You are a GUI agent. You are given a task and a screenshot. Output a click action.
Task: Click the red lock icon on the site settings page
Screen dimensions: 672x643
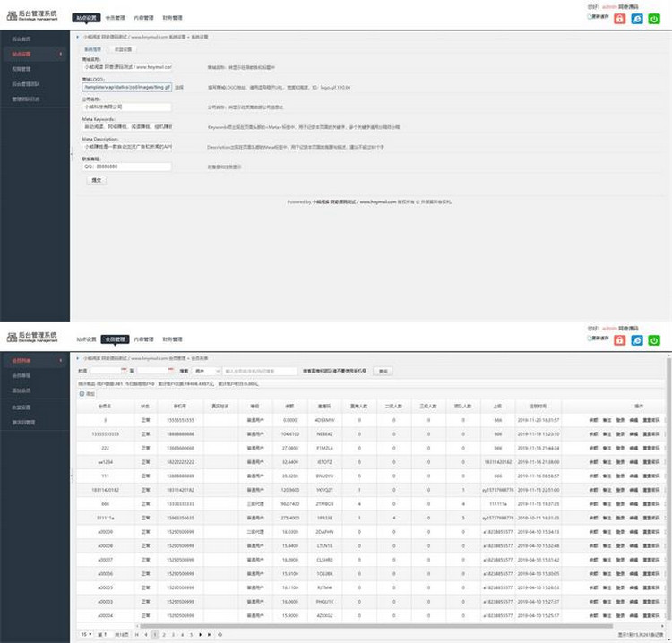[x=620, y=19]
